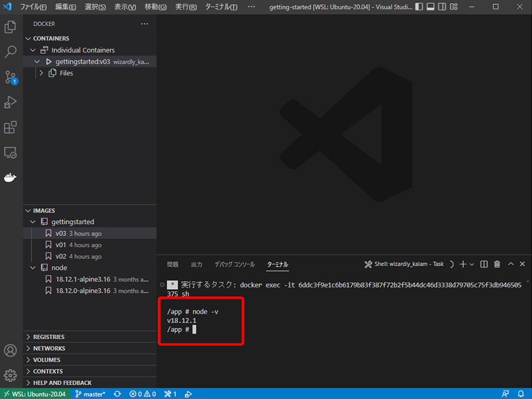Switch to the 問題 panel tab
The width and height of the screenshot is (532, 399).
pos(173,264)
